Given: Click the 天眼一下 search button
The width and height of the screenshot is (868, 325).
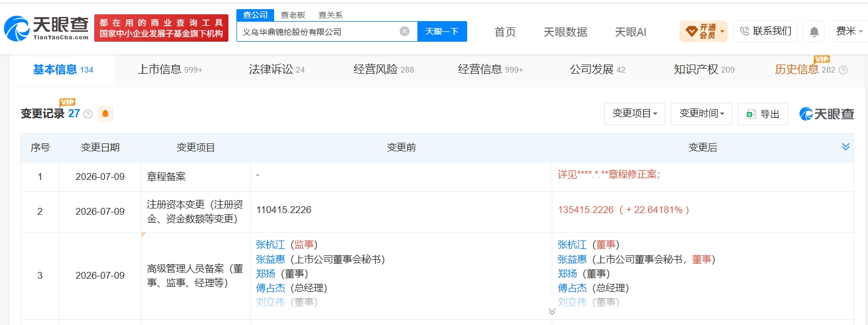Looking at the screenshot, I should click(x=442, y=31).
